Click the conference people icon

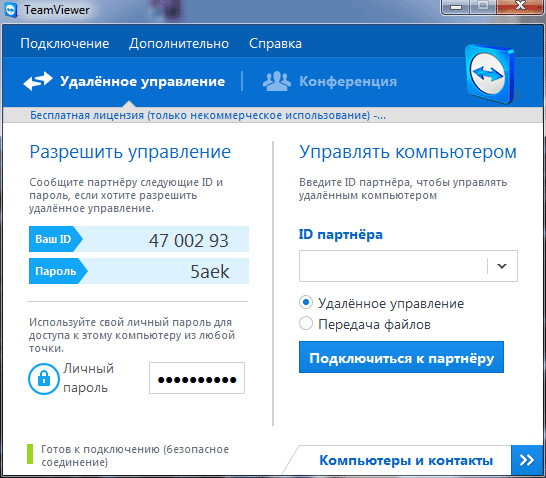pyautogui.click(x=277, y=81)
